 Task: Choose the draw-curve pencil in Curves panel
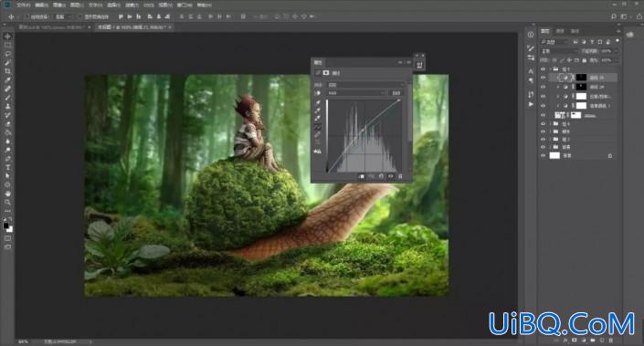tap(318, 134)
